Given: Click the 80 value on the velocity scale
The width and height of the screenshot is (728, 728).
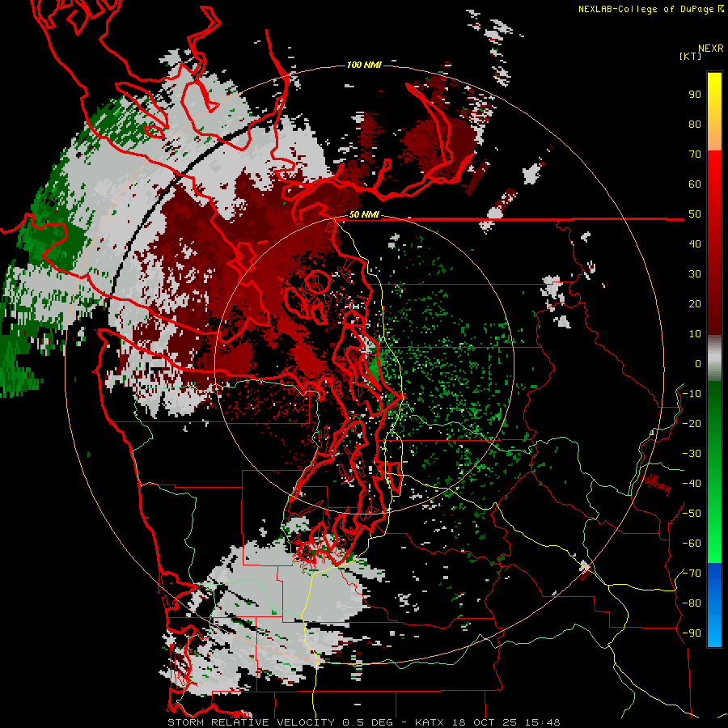Looking at the screenshot, I should [x=695, y=124].
